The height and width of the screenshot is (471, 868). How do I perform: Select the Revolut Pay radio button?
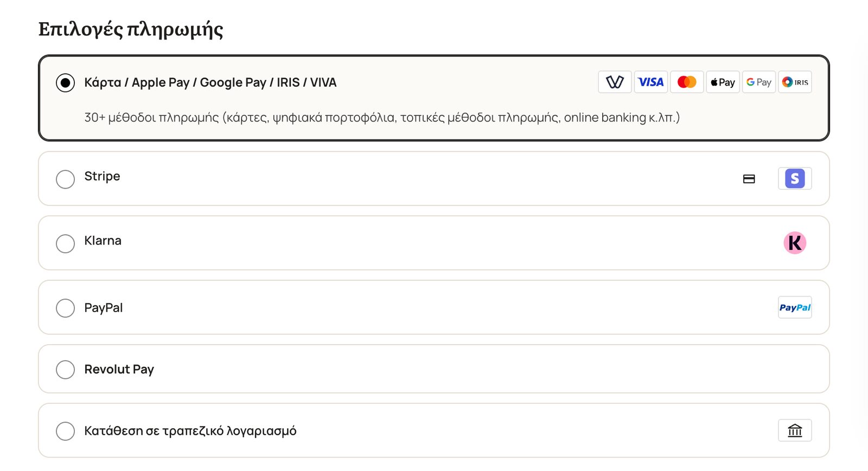coord(65,370)
